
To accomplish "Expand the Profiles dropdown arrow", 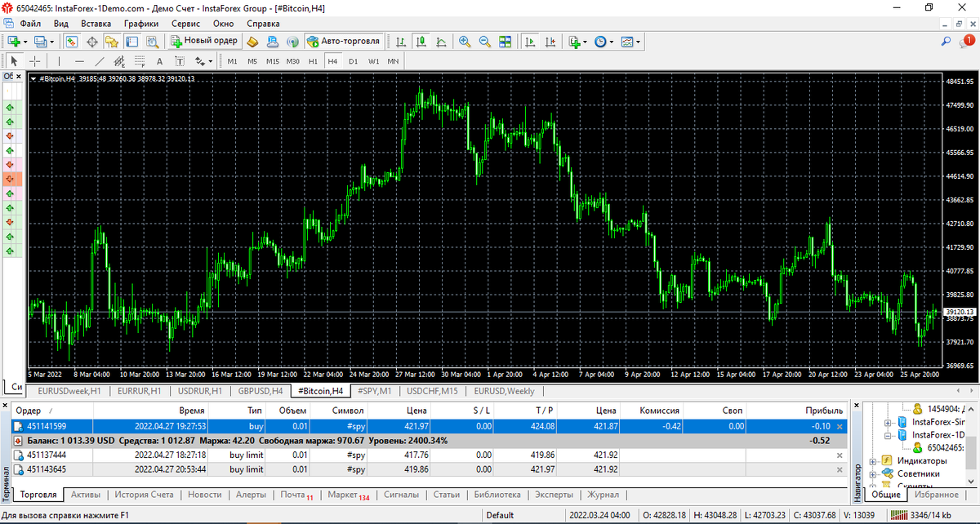I will 51,42.
